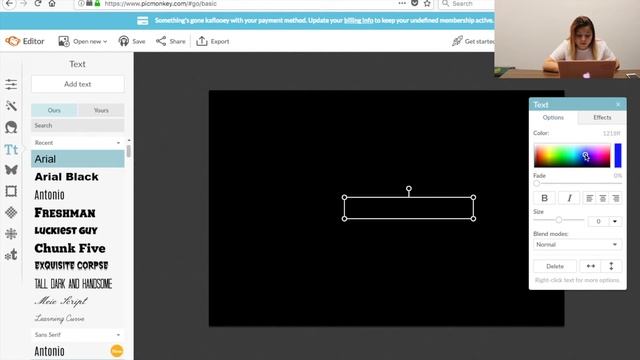Image resolution: width=640 pixels, height=360 pixels.
Task: Open the Basic Edits sliders panel
Action: [x=11, y=84]
